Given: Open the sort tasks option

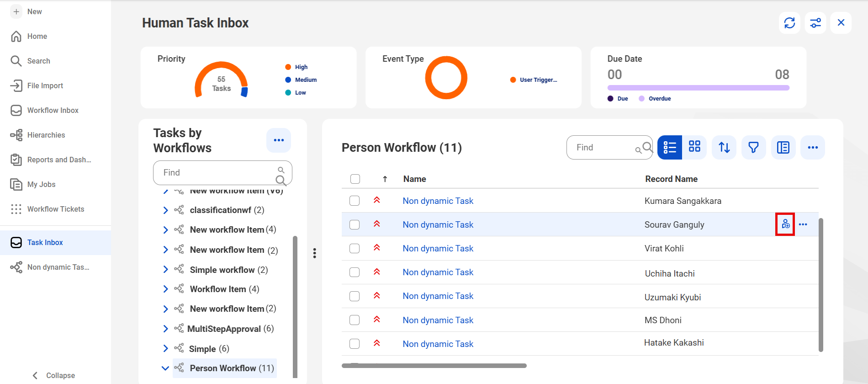Looking at the screenshot, I should pos(724,147).
